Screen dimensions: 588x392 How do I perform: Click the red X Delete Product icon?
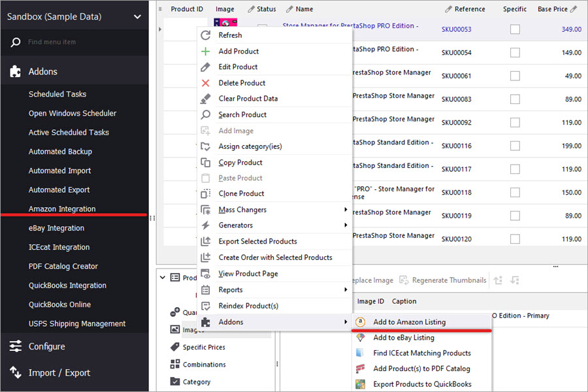pyautogui.click(x=206, y=83)
